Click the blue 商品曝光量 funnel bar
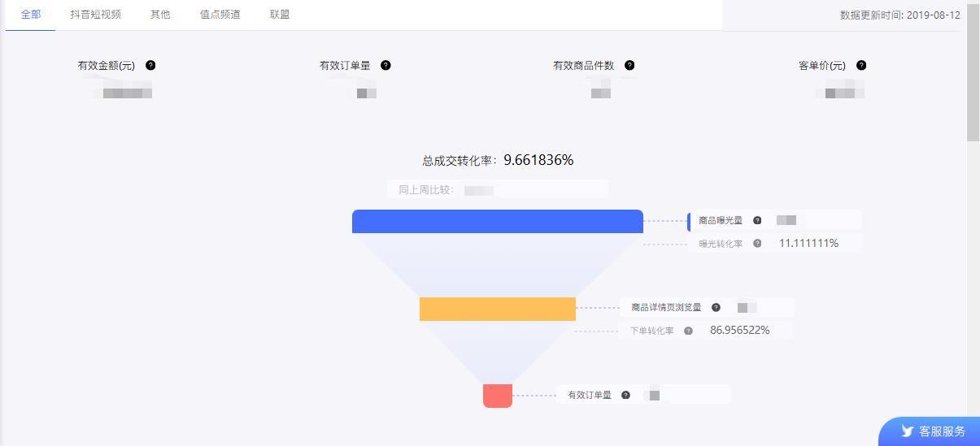980x446 pixels. 498,221
